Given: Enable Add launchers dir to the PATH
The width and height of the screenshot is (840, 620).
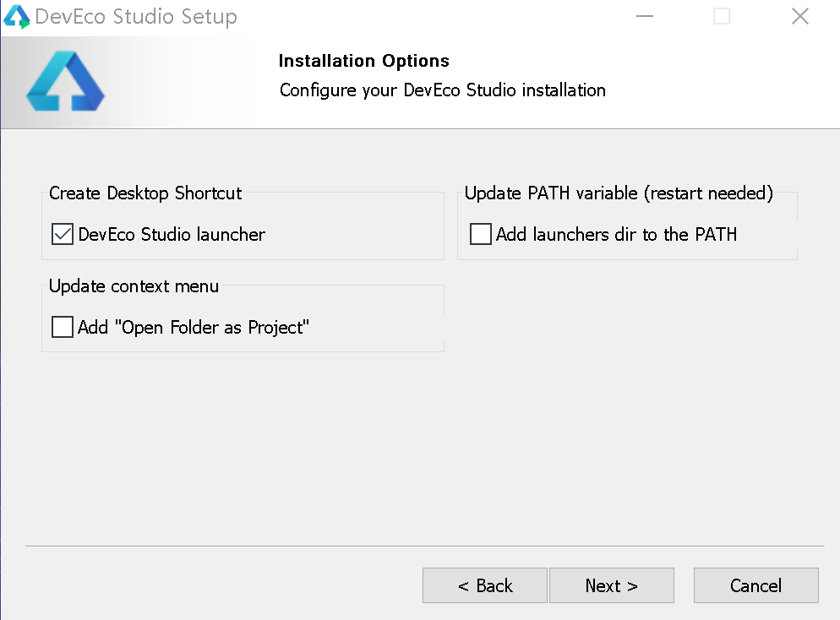Looking at the screenshot, I should coord(480,234).
